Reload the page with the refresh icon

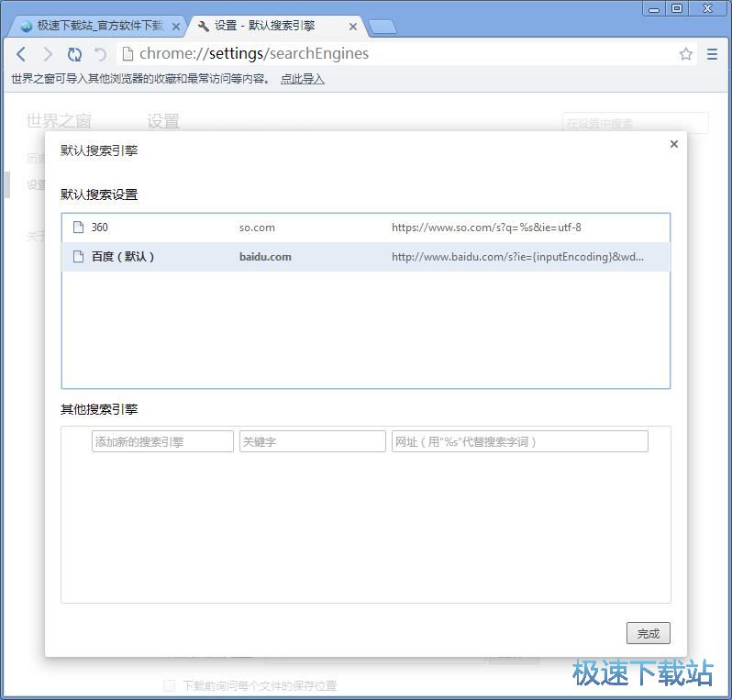[74, 54]
